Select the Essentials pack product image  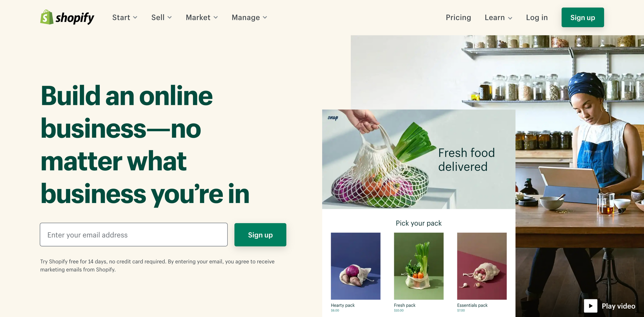(x=482, y=266)
